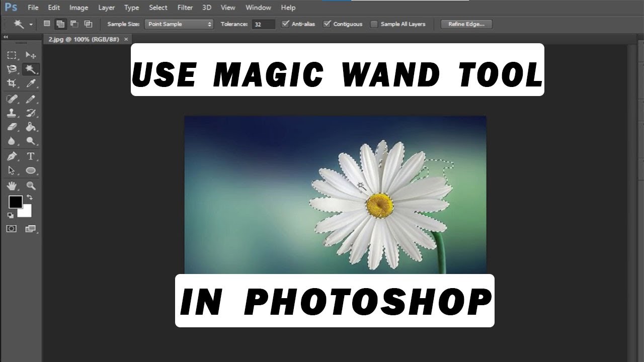Image resolution: width=644 pixels, height=362 pixels.
Task: Click the Tolerance value field
Action: coord(263,24)
